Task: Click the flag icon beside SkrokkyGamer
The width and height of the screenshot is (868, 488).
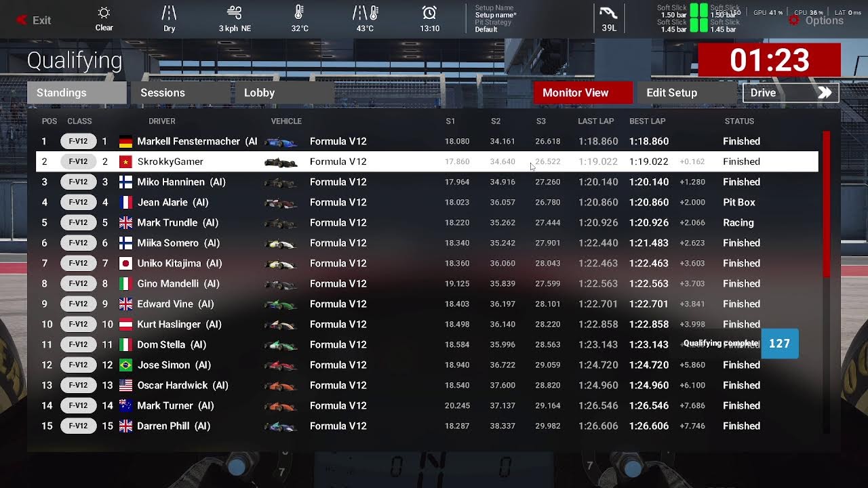Action: coord(125,162)
